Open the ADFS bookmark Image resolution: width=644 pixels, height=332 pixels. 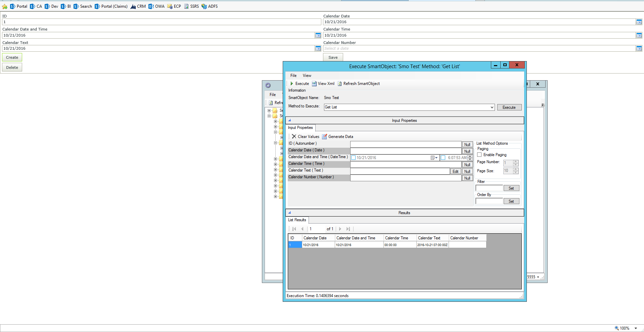pyautogui.click(x=210, y=6)
